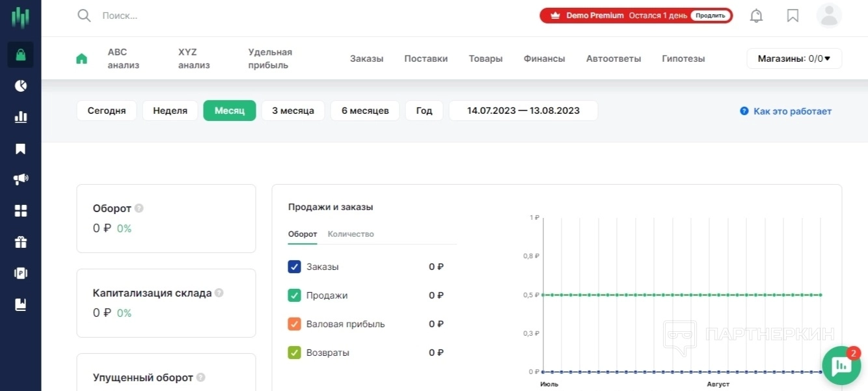Screen dimensions: 868x391
Task: Select the pie chart sidebar icon
Action: 20,85
